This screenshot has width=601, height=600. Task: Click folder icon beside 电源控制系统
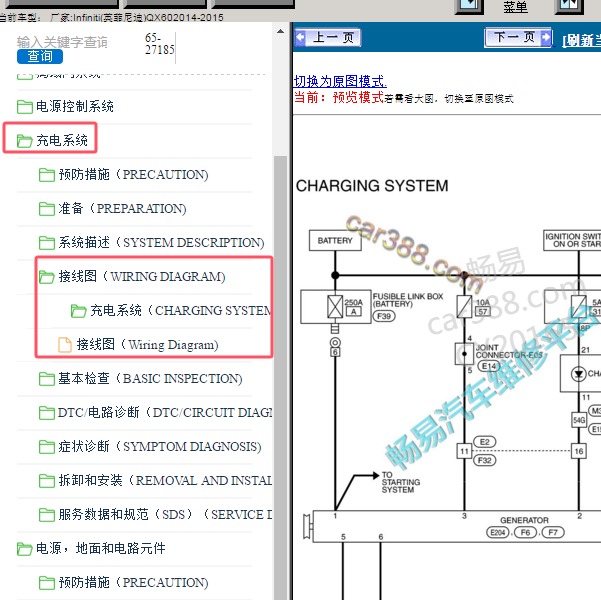pos(25,107)
